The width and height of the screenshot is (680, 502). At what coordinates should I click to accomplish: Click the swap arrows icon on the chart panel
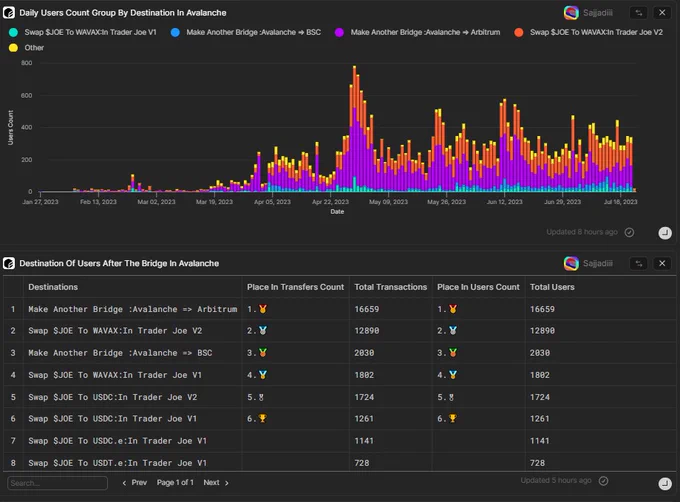click(639, 13)
